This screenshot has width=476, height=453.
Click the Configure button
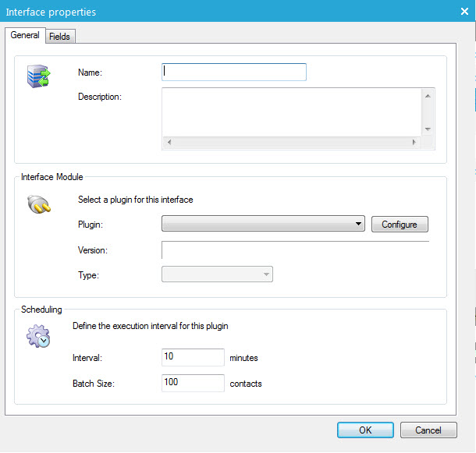pos(400,225)
